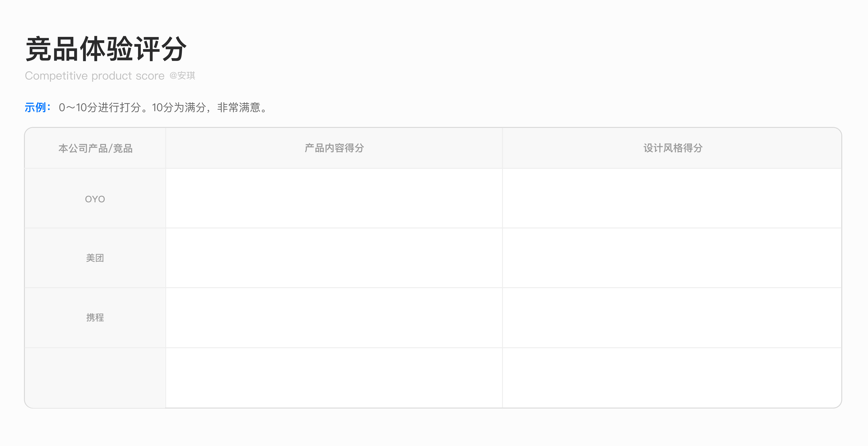Viewport: 868px width, 446px height.
Task: Click the @安琪 author mention
Action: tap(182, 75)
